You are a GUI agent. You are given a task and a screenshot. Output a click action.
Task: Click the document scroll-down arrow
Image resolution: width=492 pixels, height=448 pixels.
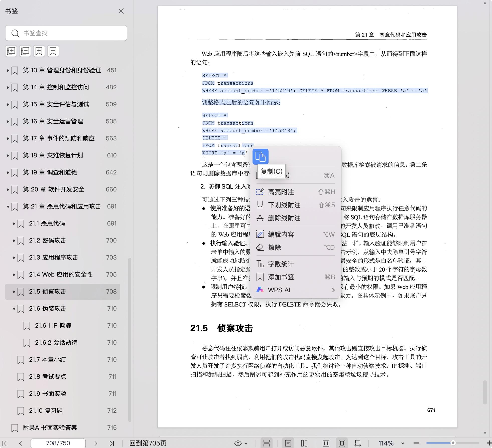(485, 433)
